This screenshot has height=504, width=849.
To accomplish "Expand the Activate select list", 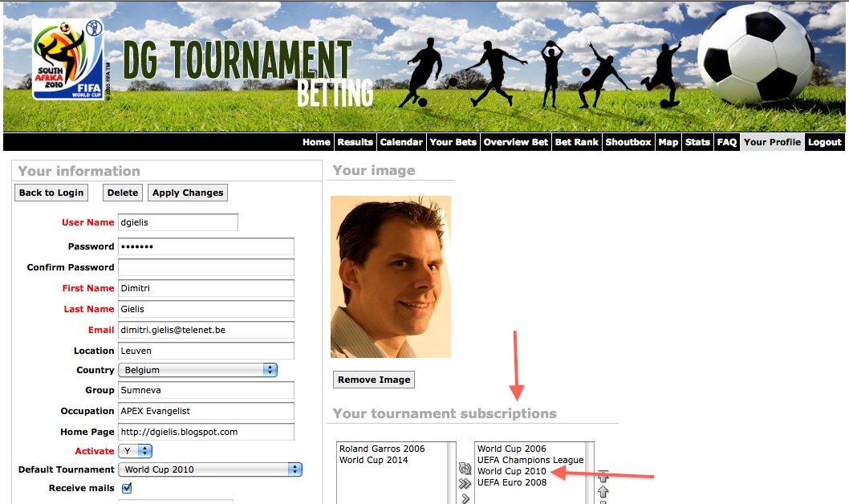I will click(136, 451).
